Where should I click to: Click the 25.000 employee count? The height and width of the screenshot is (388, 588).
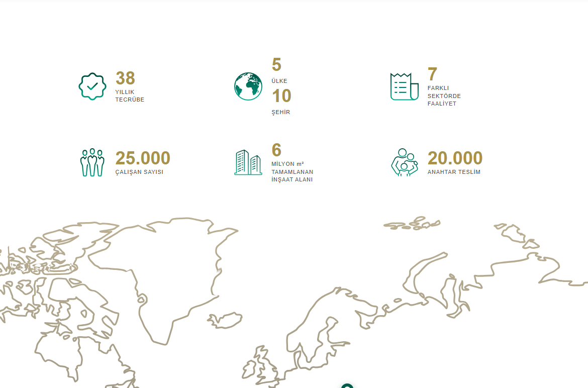143,158
